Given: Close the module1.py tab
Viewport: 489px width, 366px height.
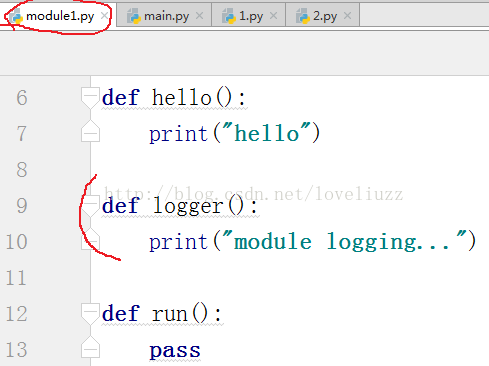Looking at the screenshot, I should [x=104, y=15].
